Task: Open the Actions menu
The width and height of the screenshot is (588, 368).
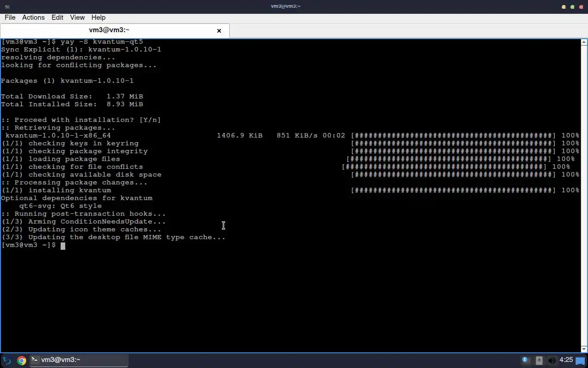Action: pos(34,17)
